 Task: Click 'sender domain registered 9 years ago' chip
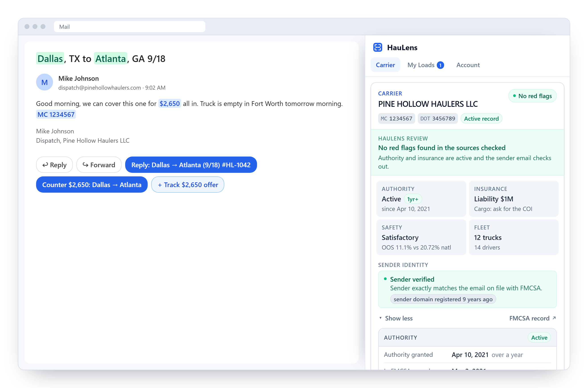(x=443, y=299)
